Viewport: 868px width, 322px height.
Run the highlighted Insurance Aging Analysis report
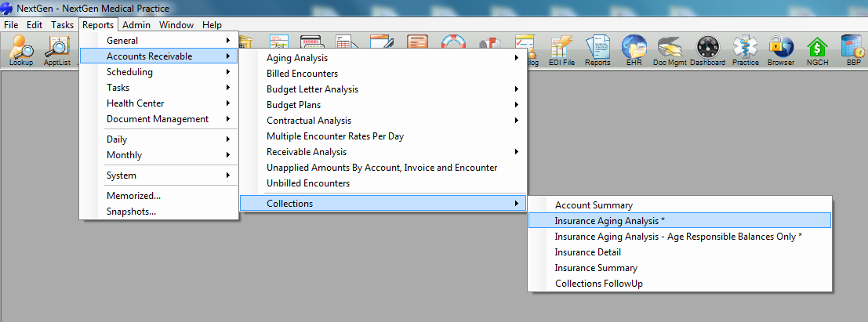(x=680, y=220)
